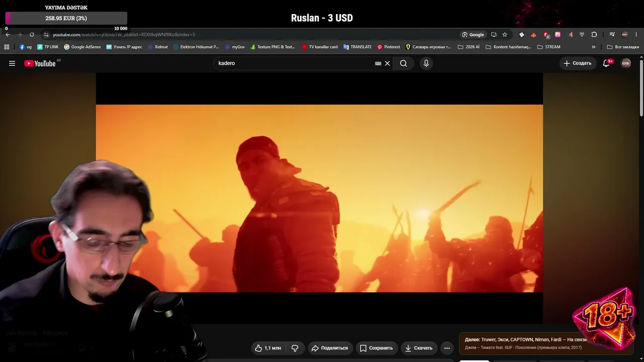Open the Texture PNG & Text bookmark
The image size is (644, 362).
273,47
